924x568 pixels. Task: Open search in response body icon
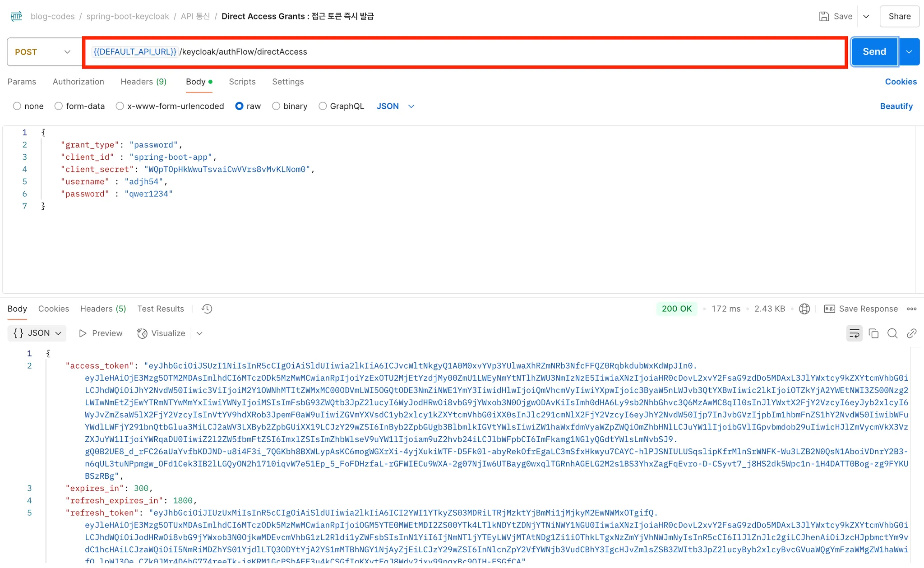pyautogui.click(x=892, y=333)
